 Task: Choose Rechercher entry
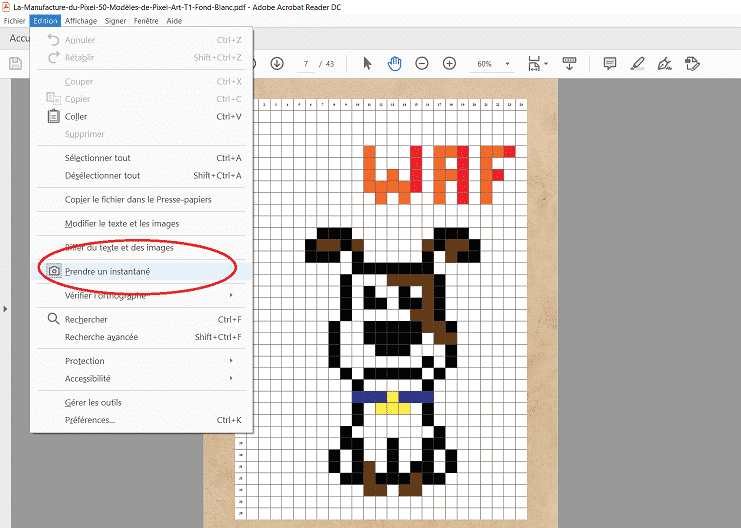pos(141,320)
